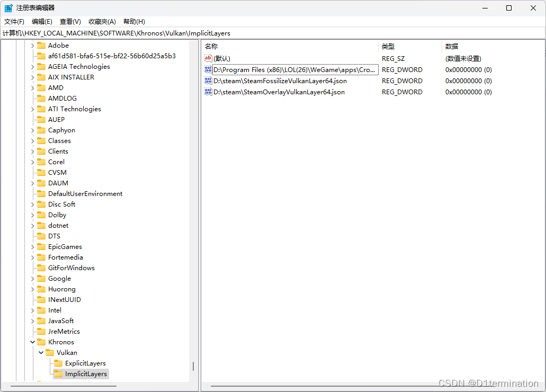Expand the ATI Technologies key
The image size is (546, 392).
[32, 109]
